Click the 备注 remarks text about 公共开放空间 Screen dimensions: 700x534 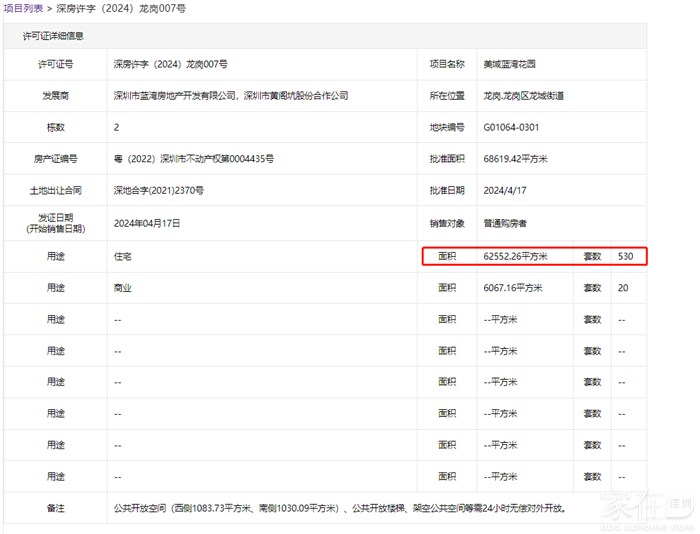pos(340,508)
